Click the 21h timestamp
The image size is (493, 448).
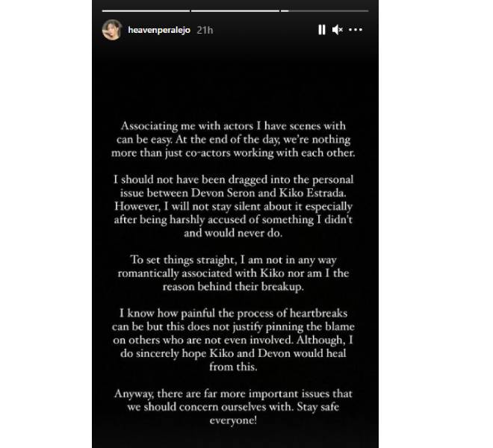point(205,30)
